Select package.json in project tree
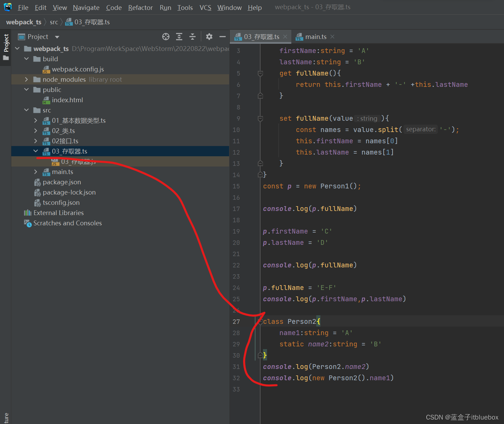This screenshot has width=504, height=424. pos(62,182)
